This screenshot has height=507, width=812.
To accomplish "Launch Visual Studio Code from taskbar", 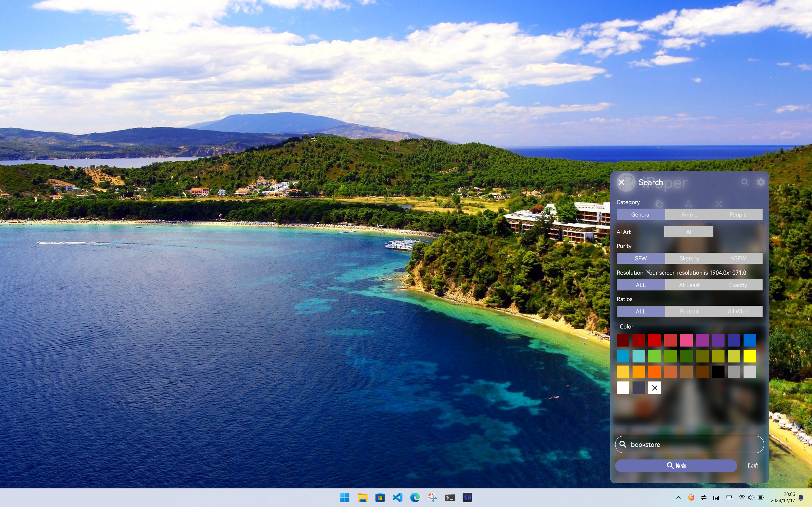I will 397,497.
